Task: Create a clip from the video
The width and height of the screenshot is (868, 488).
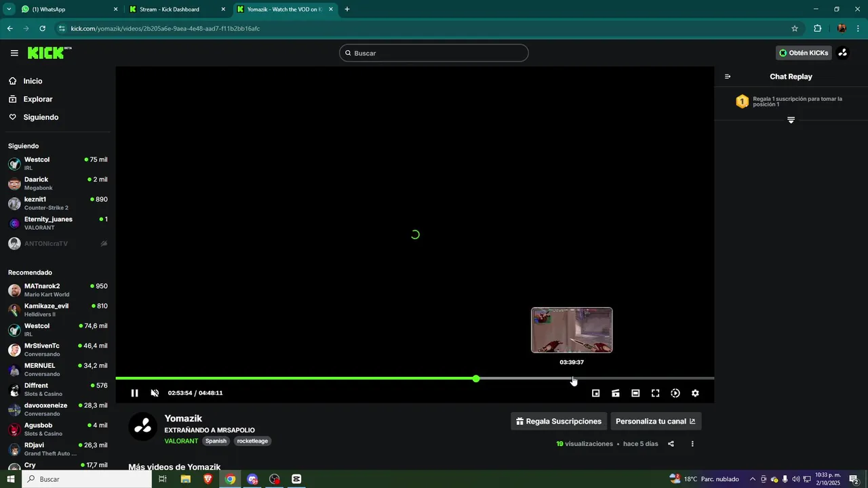Action: 616,393
